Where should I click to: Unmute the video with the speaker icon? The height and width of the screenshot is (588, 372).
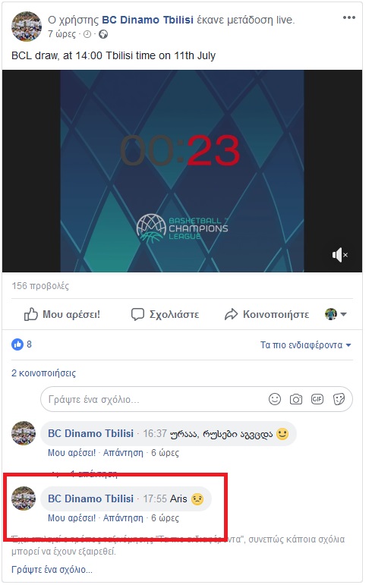[339, 255]
